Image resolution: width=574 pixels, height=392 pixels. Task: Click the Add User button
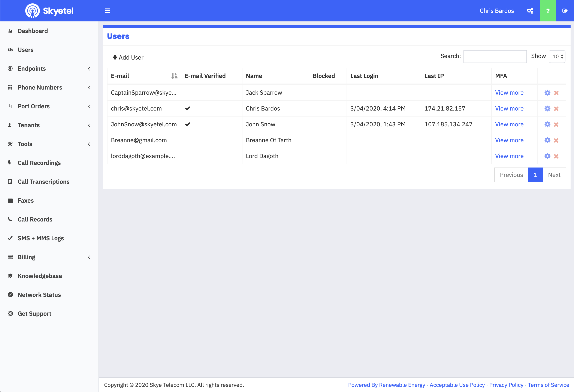coord(128,57)
